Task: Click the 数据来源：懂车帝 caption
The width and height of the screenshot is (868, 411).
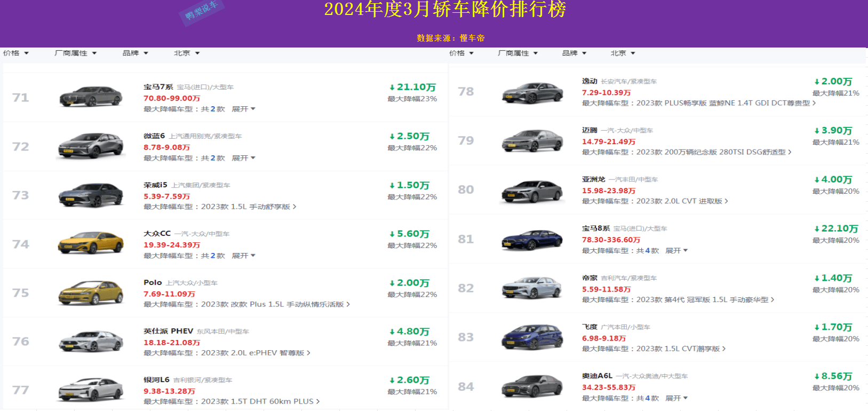Action: tap(451, 38)
